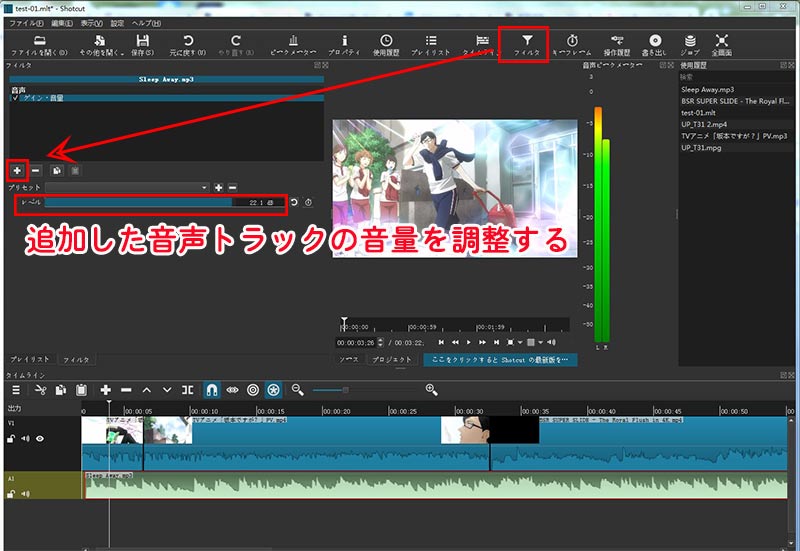Add a filter with the plus button
This screenshot has height=551, width=800.
click(x=17, y=170)
